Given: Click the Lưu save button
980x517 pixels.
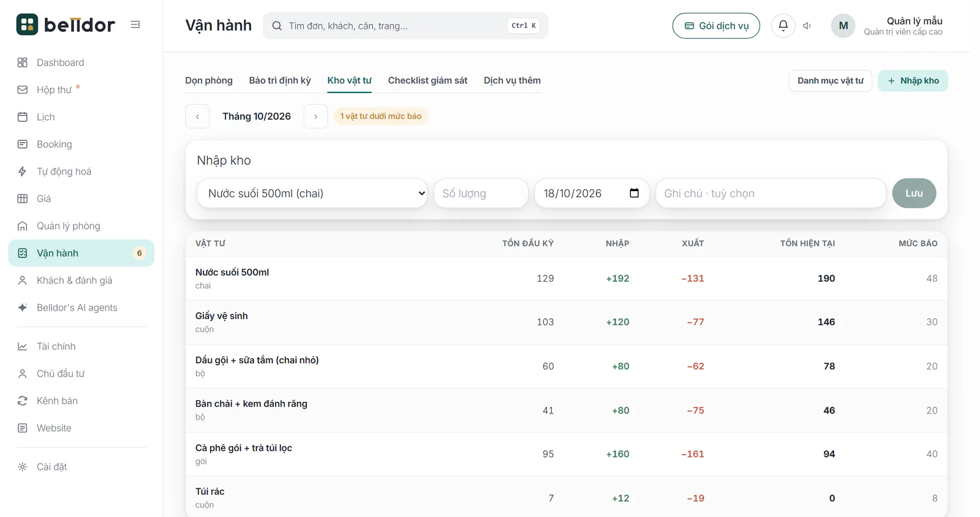Looking at the screenshot, I should [x=914, y=193].
